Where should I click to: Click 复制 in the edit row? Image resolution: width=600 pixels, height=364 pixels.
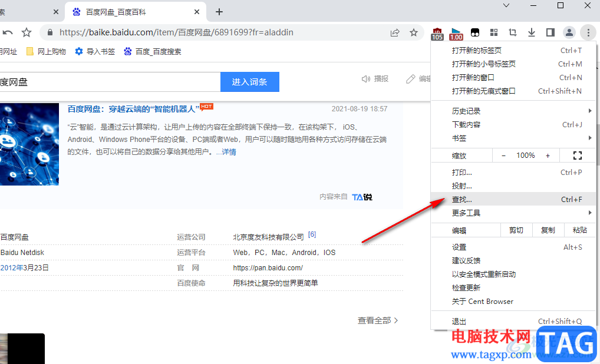click(x=548, y=230)
